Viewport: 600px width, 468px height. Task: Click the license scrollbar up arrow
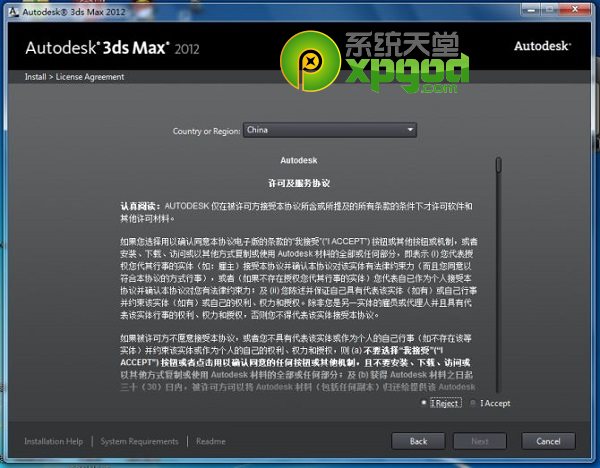point(497,159)
